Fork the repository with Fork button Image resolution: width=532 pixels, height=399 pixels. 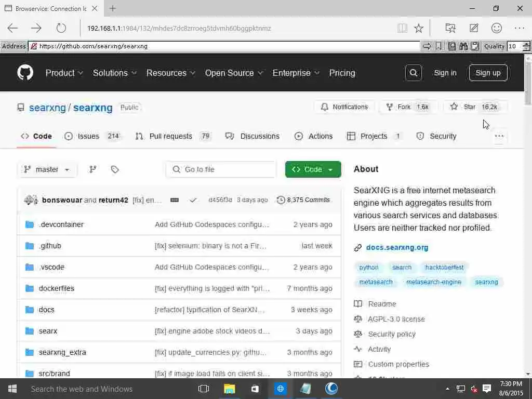tap(407, 107)
